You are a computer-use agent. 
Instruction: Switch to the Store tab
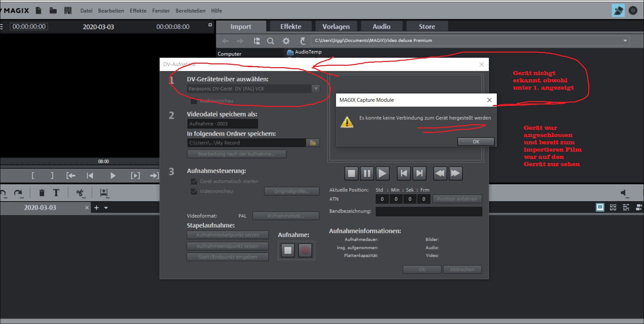point(427,27)
